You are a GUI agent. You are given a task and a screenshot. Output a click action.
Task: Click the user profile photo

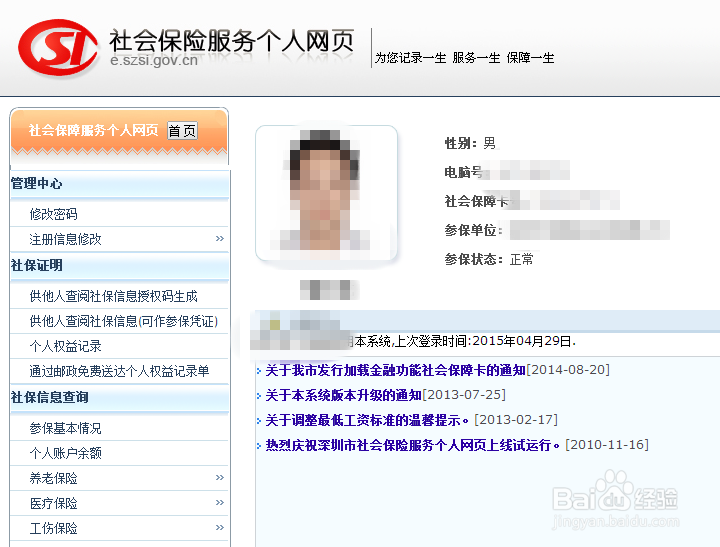pyautogui.click(x=326, y=193)
